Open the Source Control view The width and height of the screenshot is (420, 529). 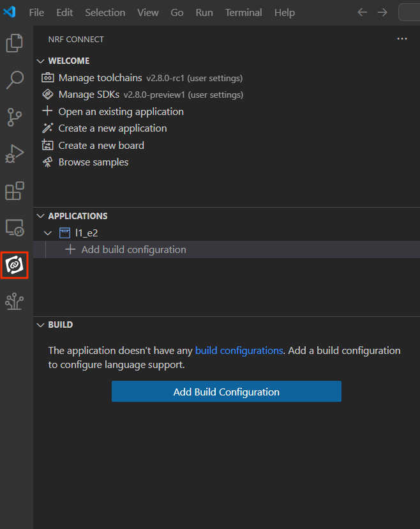tap(15, 117)
